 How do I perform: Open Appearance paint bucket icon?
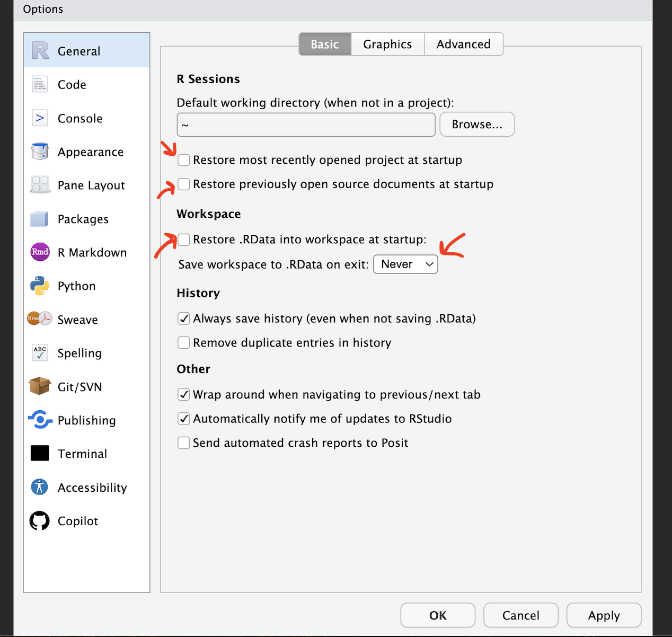[x=40, y=152]
